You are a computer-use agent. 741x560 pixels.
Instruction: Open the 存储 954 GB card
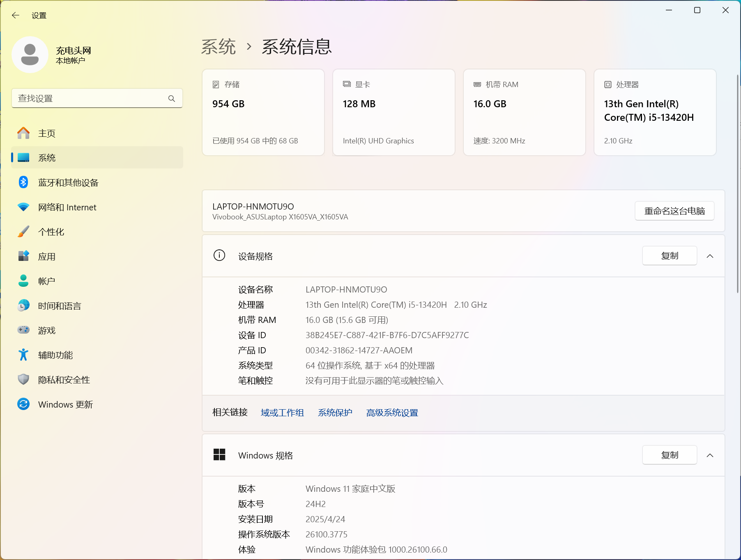263,112
